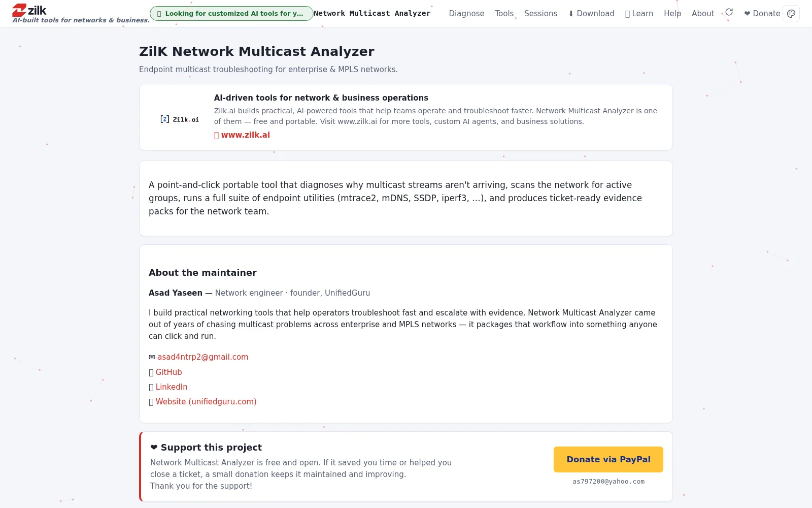Click Donate via PayPal button
Screen dimensions: 812x508
[x=608, y=460]
